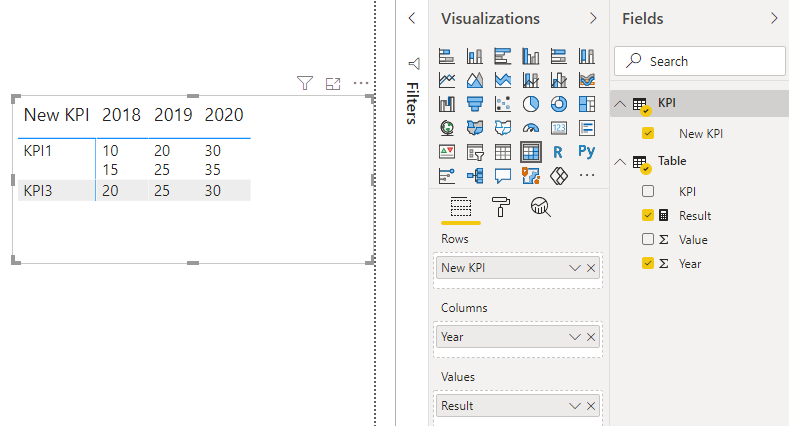Select the Decomposition tree visual
Image resolution: width=789 pixels, height=426 pixels.
click(x=475, y=176)
